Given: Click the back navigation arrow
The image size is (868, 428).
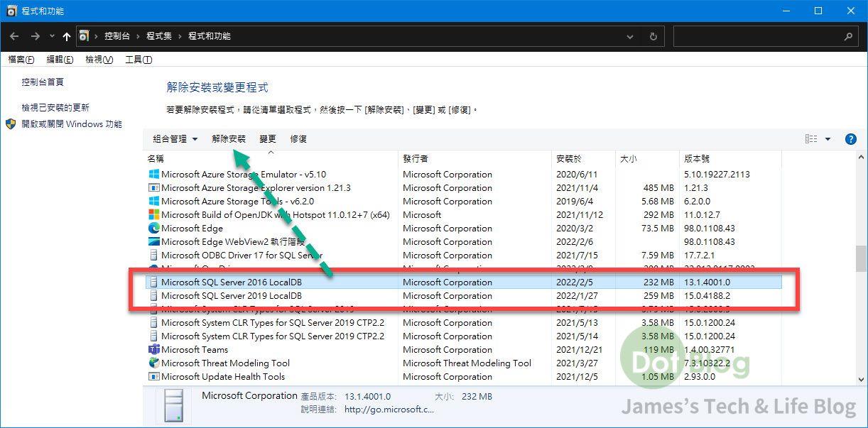Looking at the screenshot, I should click(14, 36).
